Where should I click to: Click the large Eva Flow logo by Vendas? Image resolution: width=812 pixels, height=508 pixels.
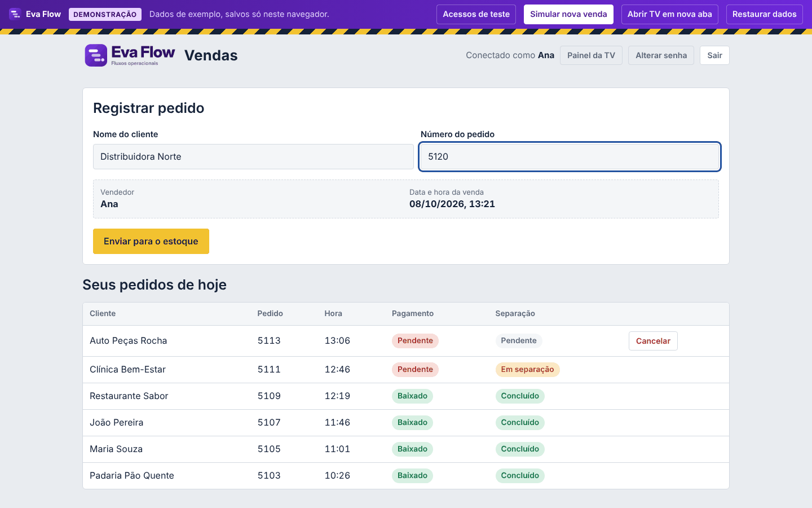click(x=130, y=55)
